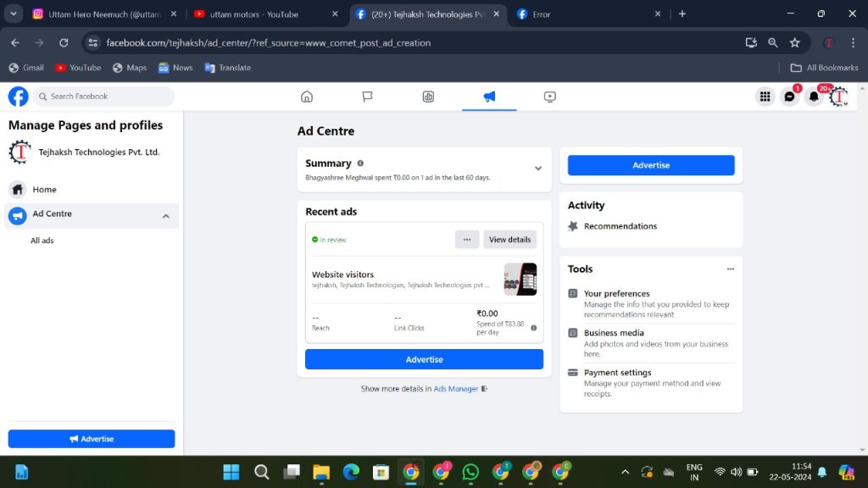Click the sidebar bottom Advertise button
The width and height of the screenshot is (868, 488).
point(92,439)
